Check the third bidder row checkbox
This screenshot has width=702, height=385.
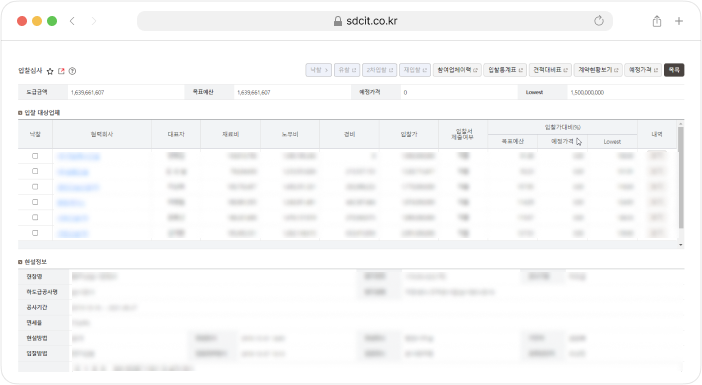pyautogui.click(x=35, y=187)
